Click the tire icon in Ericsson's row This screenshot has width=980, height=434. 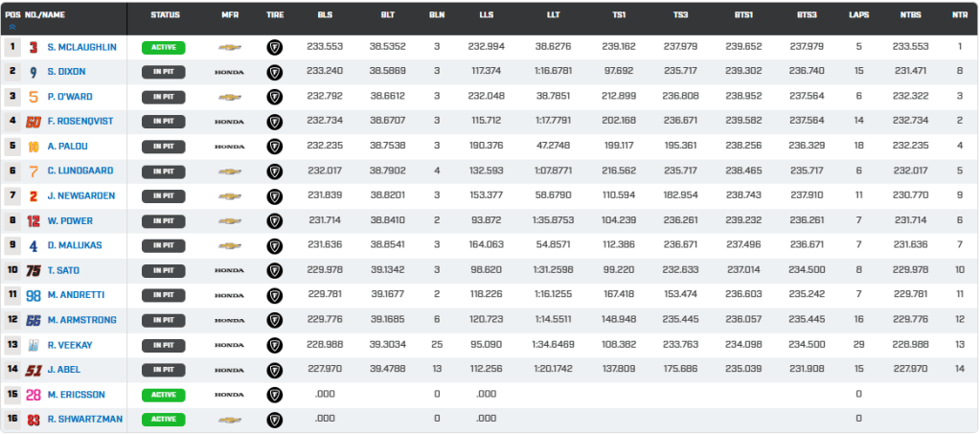tap(274, 395)
